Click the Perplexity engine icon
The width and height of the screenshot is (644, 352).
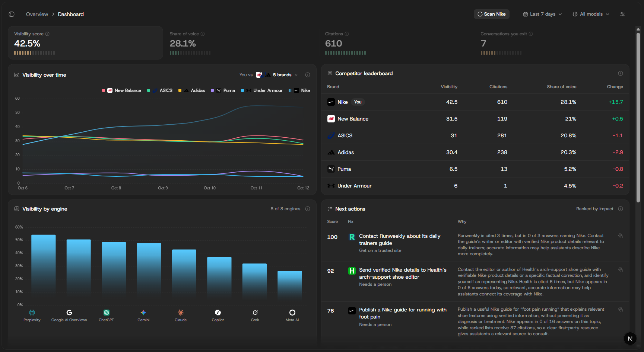pyautogui.click(x=32, y=313)
